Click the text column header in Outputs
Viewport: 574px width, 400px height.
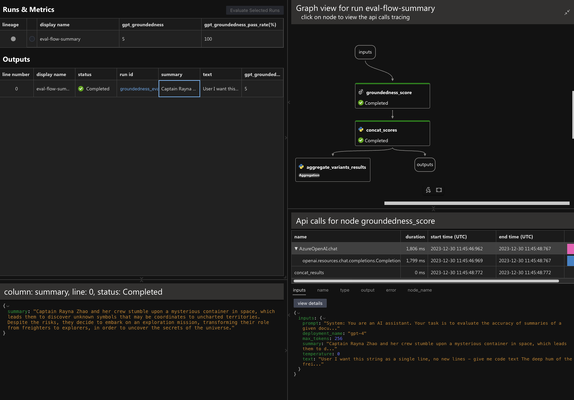pos(220,74)
